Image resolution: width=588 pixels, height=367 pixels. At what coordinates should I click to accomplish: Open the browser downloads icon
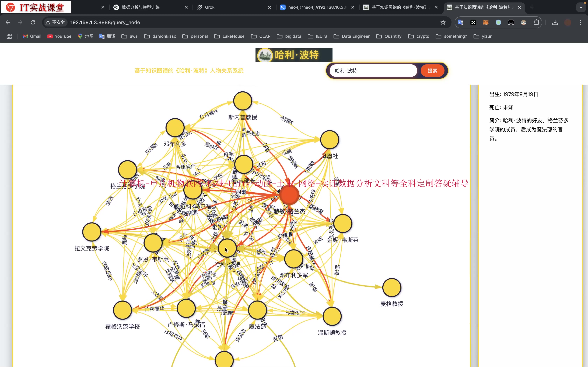pyautogui.click(x=555, y=22)
